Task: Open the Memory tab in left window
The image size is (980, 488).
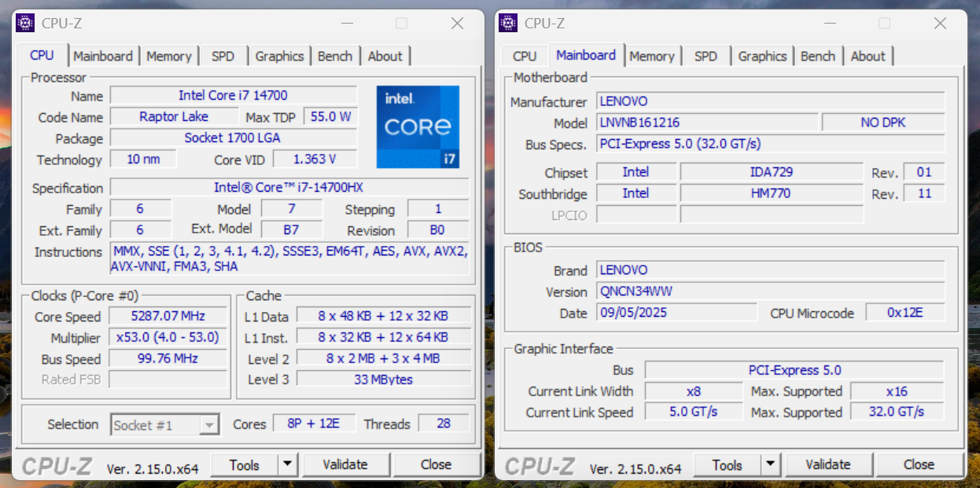Action: pos(168,57)
